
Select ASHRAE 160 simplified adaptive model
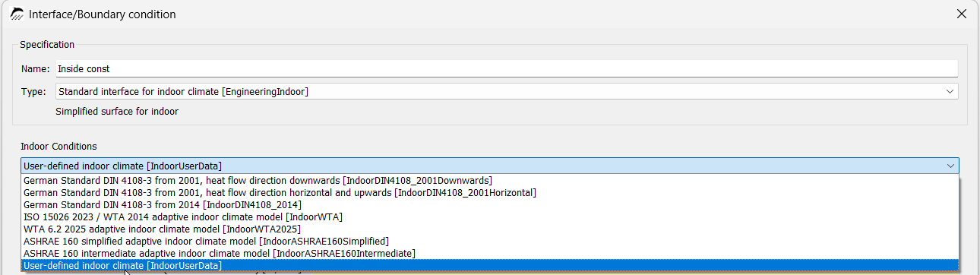490,241
